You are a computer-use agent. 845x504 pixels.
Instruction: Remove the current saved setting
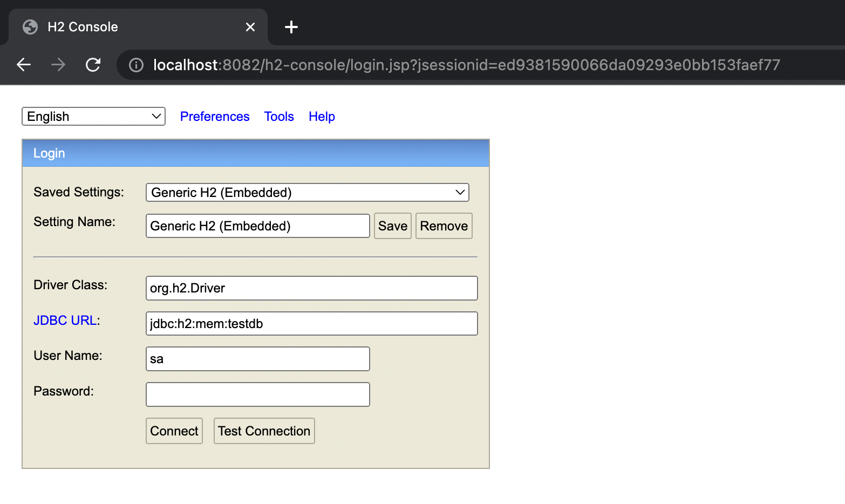point(444,226)
